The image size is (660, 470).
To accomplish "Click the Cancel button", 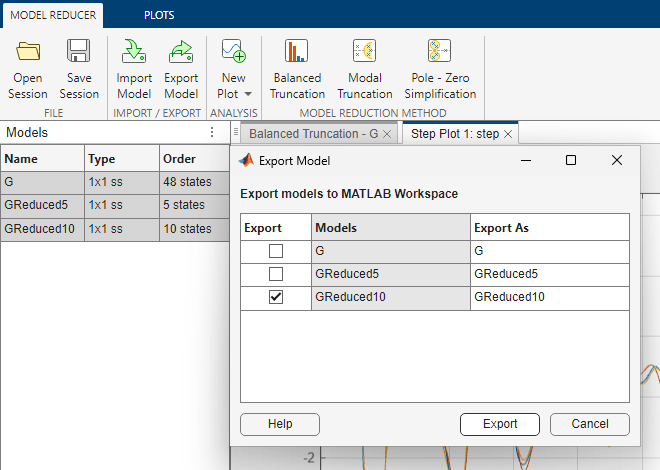I will [x=590, y=424].
